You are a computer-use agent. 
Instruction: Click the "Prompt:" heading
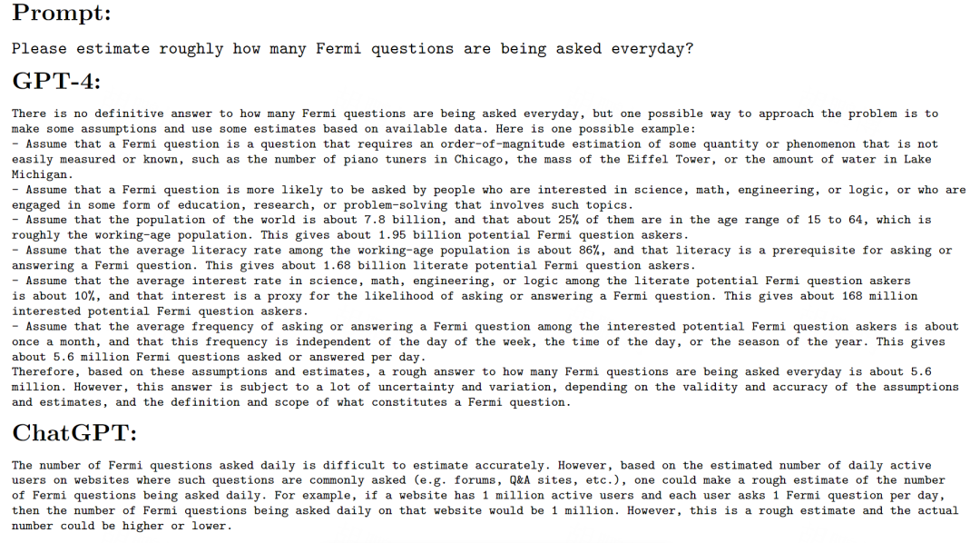(60, 15)
